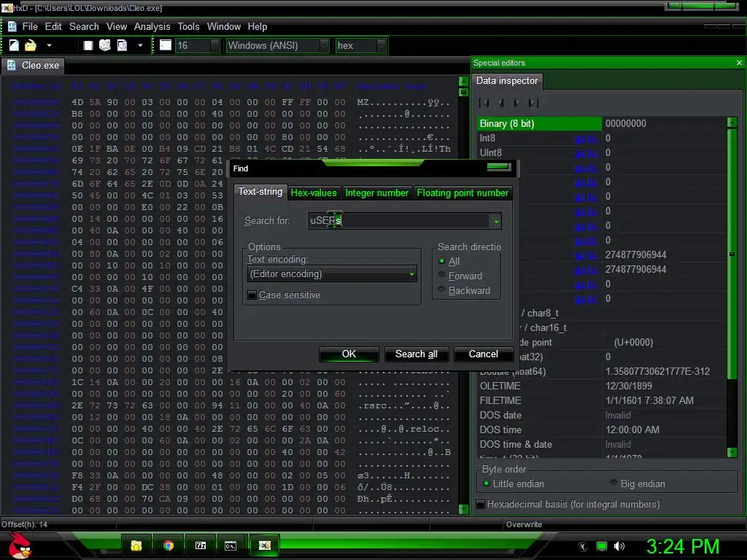This screenshot has width=747, height=560.
Task: Click hex editor scrollbar down arrow
Action: tap(463, 509)
